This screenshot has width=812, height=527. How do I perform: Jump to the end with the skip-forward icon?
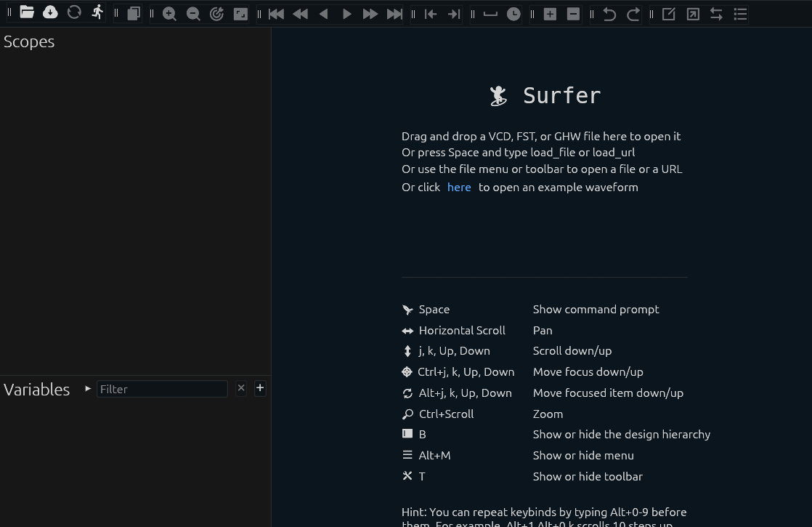(394, 14)
